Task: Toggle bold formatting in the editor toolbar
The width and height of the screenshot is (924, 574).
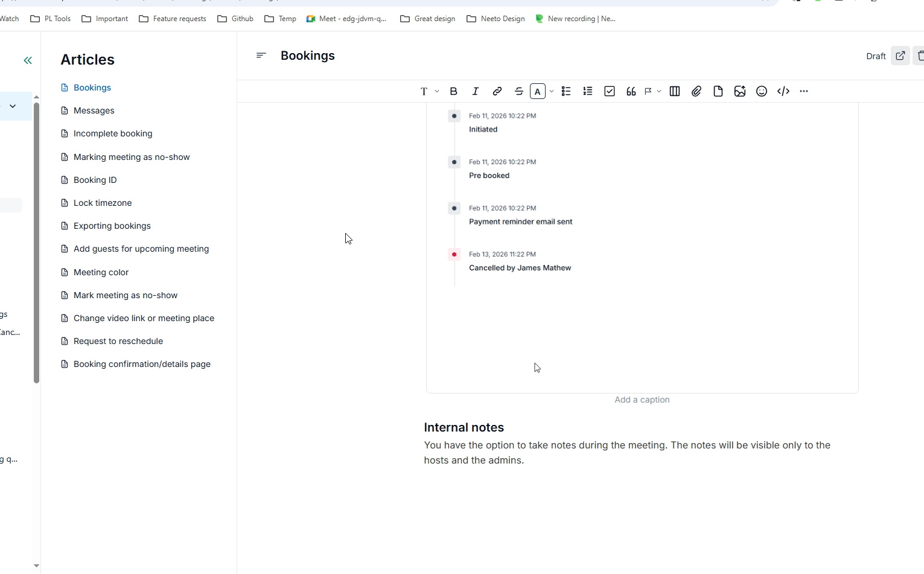Action: pos(454,91)
